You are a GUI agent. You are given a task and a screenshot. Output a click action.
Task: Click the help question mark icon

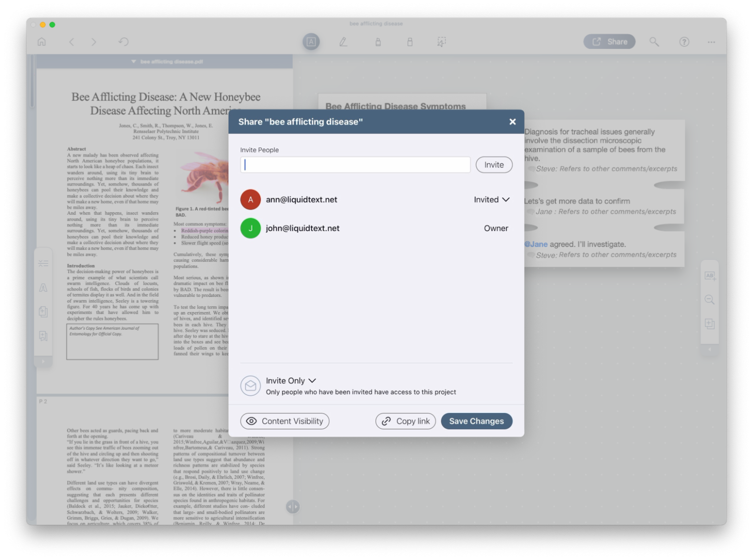tap(684, 42)
